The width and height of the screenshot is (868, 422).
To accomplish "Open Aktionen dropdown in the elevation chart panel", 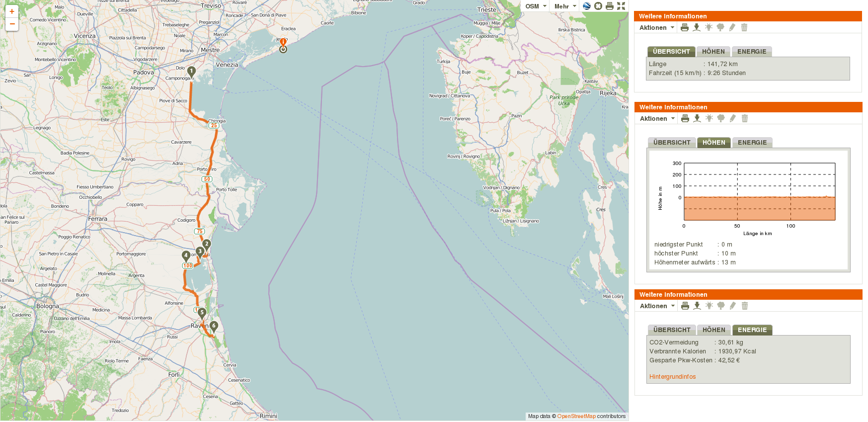I will point(657,119).
